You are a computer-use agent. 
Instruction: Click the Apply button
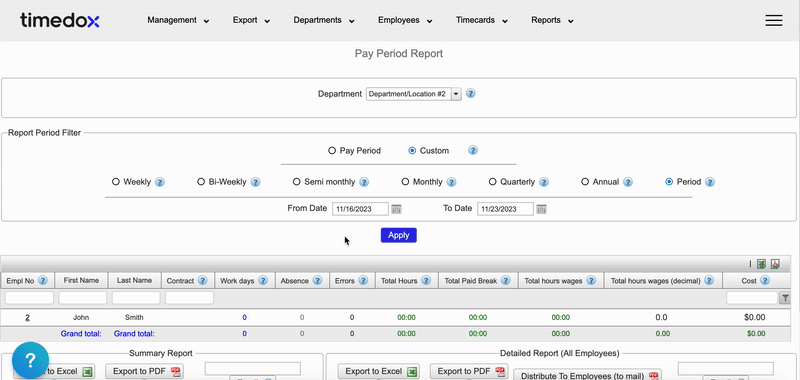coord(398,235)
